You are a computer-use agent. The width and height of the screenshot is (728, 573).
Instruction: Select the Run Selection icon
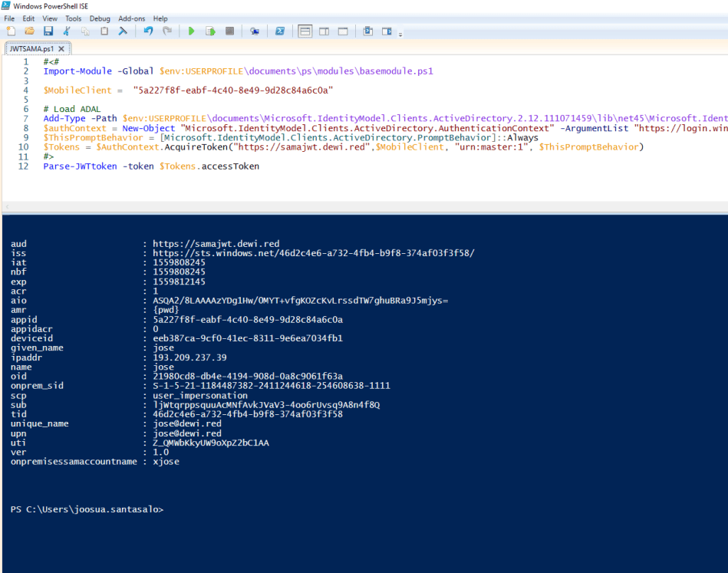click(209, 31)
